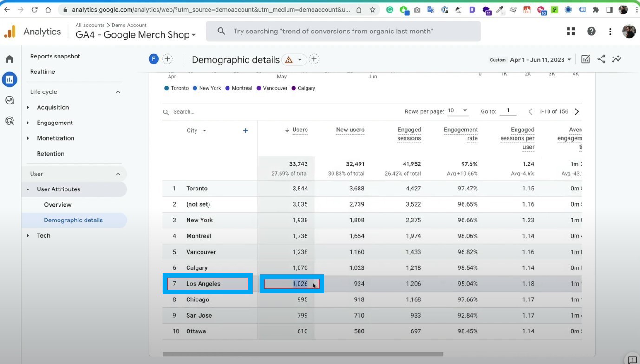Image resolution: width=640 pixels, height=364 pixels.
Task: Click the data warning triangle icon
Action: 288,60
